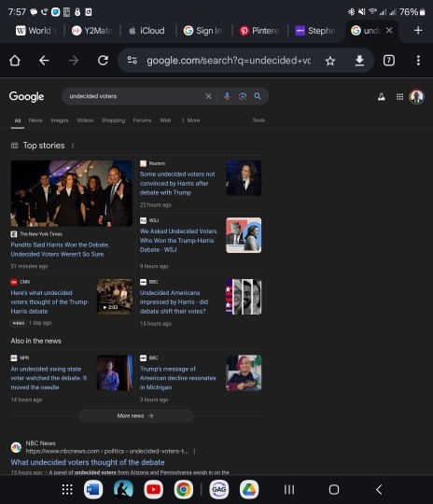The image size is (433, 504).
Task: Tap the Android back navigation chevron
Action: 379,490
